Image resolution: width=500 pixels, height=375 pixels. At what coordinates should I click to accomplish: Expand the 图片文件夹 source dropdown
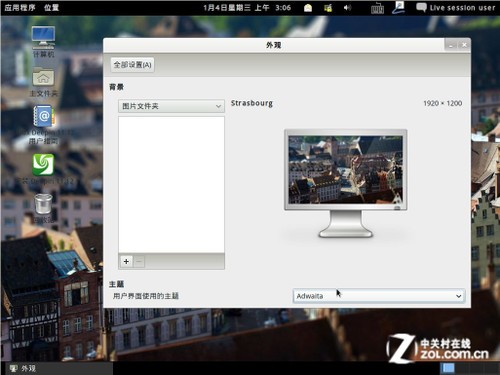[171, 106]
